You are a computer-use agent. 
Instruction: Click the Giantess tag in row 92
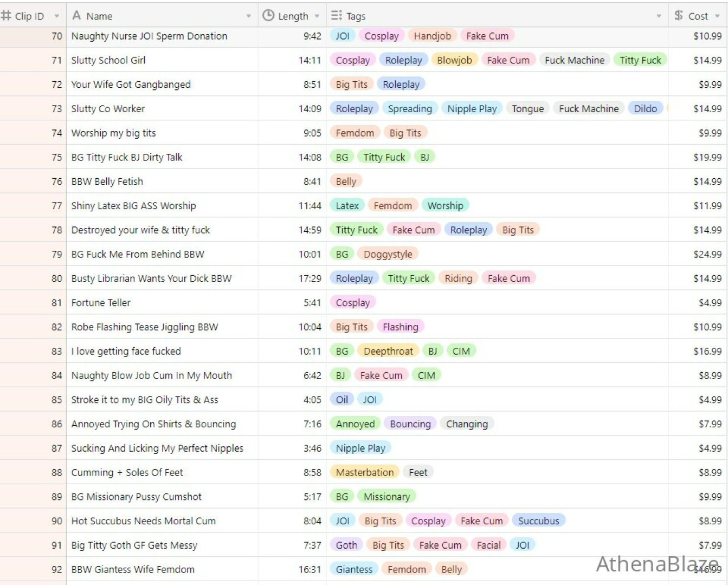354,569
